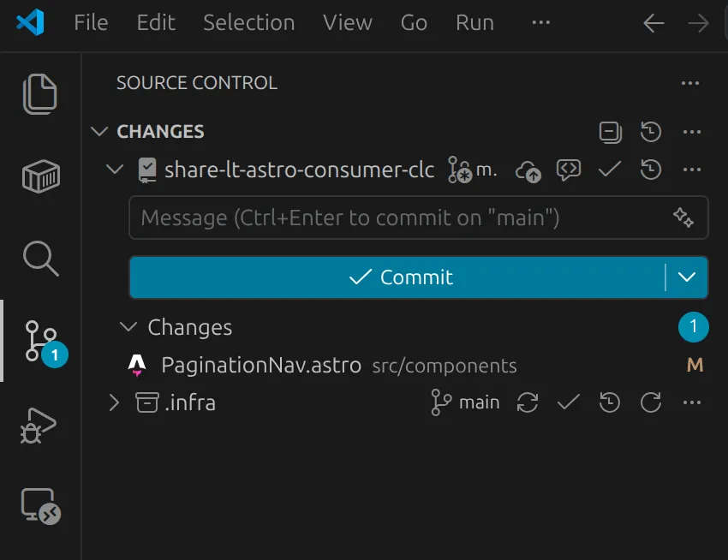
Task: Click main branch label in .infra row
Action: pos(466,402)
